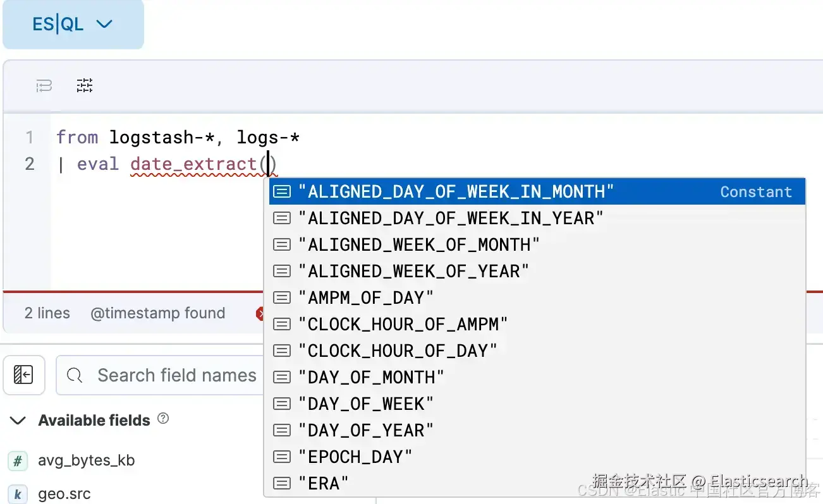
Task: Collapse the field list sidebar icon
Action: click(x=24, y=375)
